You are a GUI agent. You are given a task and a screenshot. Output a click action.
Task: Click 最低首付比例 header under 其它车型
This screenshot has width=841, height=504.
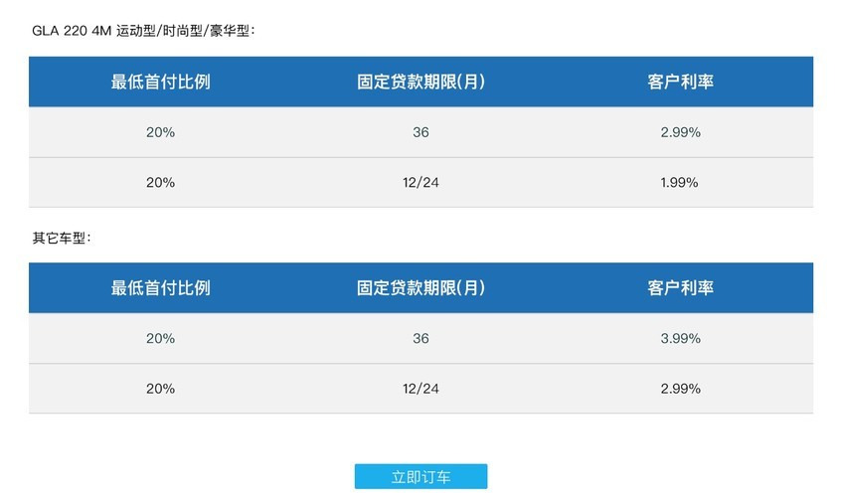pos(160,288)
